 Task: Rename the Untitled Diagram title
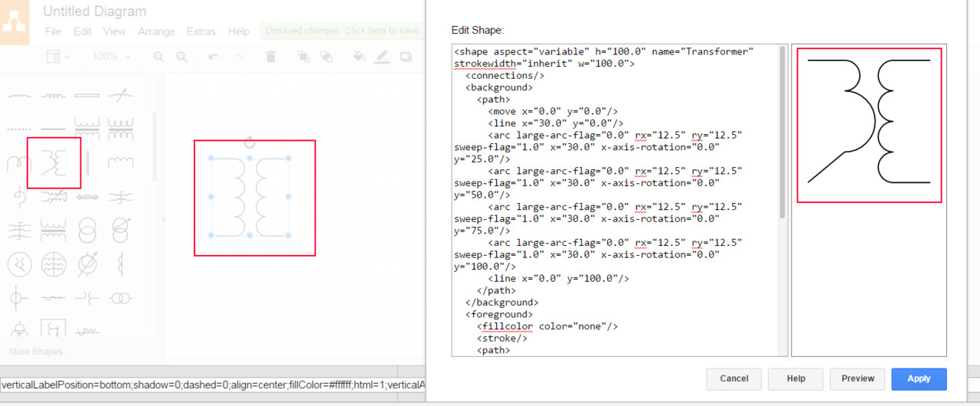point(94,11)
